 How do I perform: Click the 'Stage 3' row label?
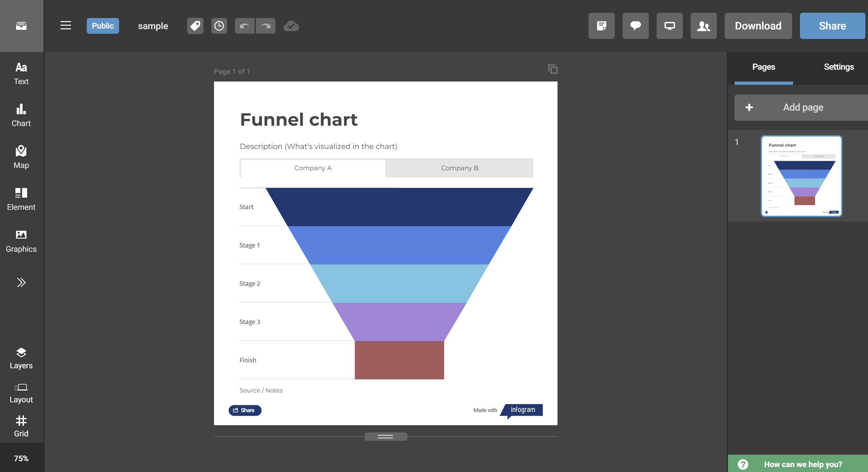[249, 322]
